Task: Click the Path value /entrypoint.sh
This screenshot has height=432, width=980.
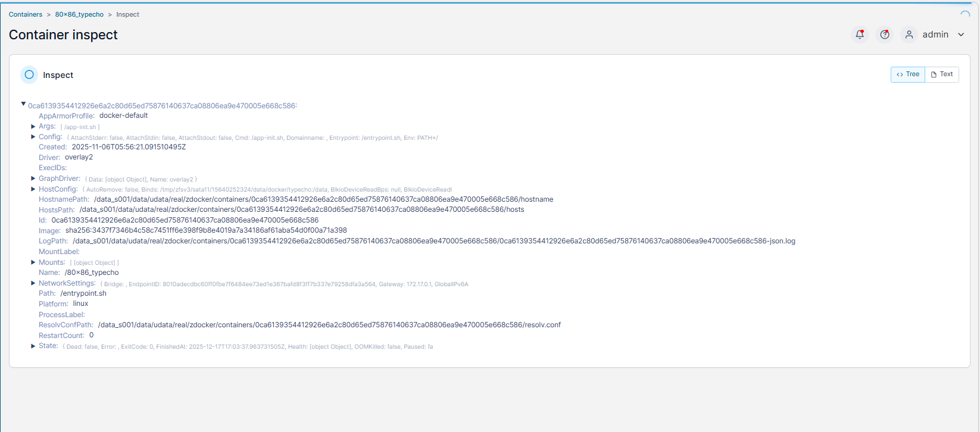Action: coord(84,293)
